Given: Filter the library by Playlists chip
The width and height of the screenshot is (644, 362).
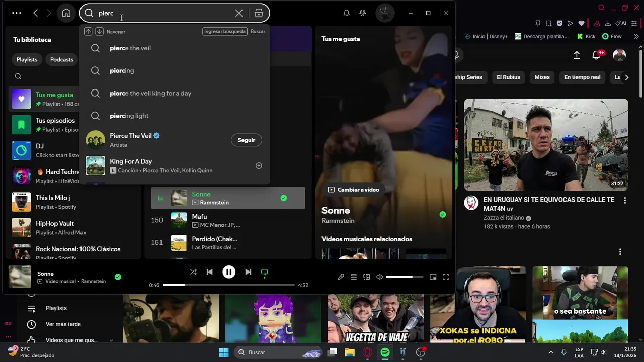Looking at the screenshot, I should coord(27,59).
